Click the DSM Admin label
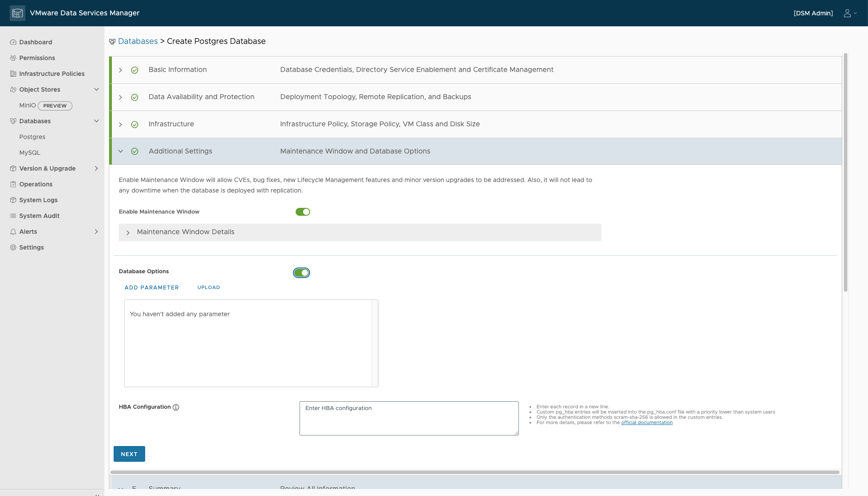 (x=813, y=13)
